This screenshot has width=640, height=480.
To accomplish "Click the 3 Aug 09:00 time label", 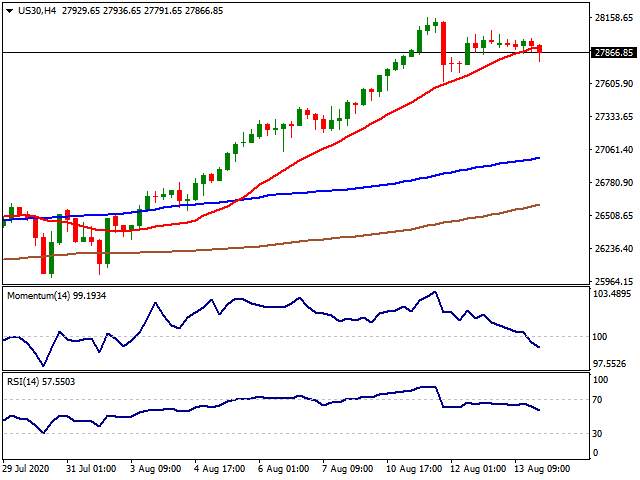I will 156,469.
